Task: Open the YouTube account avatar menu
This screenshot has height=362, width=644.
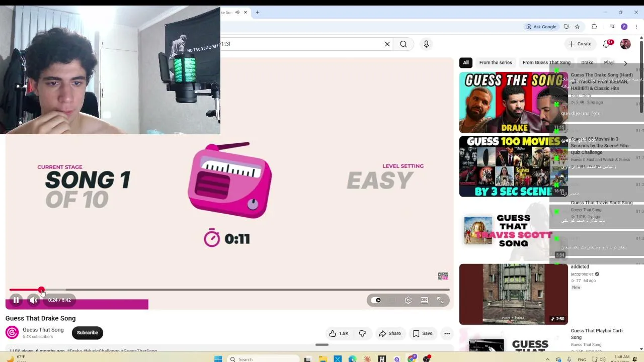Action: [x=625, y=44]
